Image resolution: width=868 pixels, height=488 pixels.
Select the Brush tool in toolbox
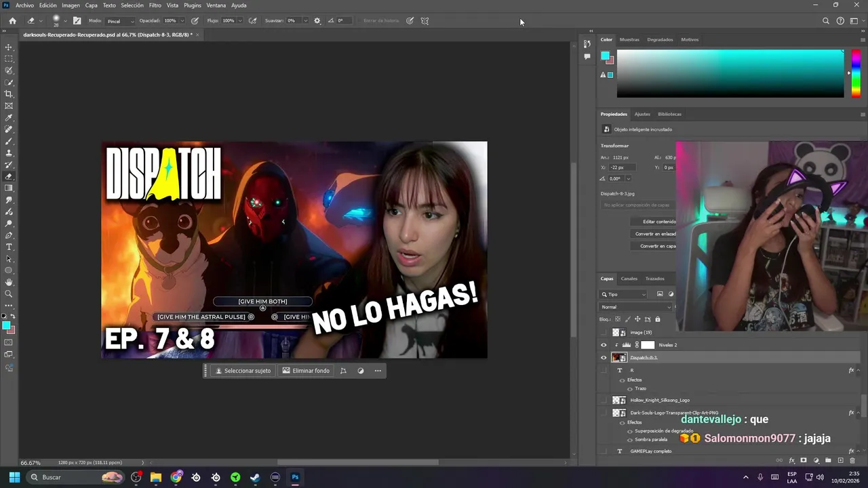[9, 141]
